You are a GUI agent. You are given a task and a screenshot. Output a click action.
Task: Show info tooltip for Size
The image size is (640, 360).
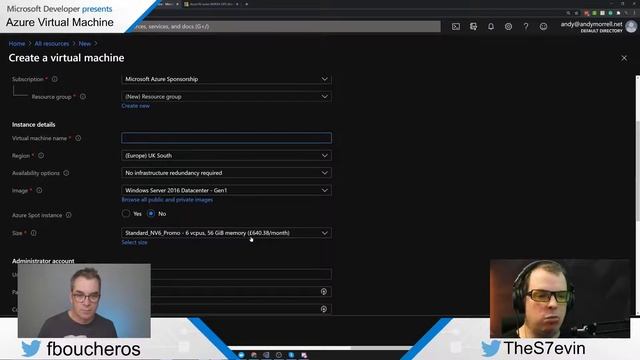[x=33, y=233]
